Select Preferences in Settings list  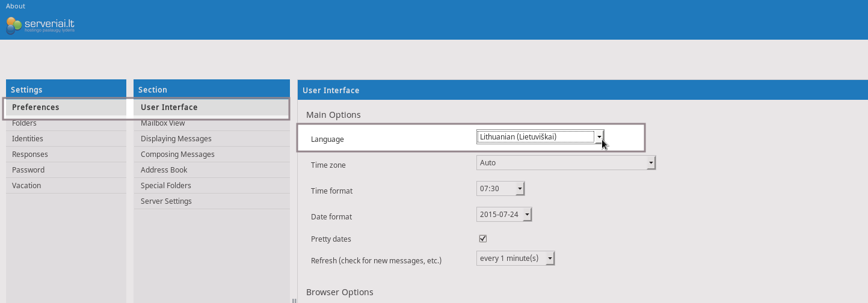pos(35,108)
